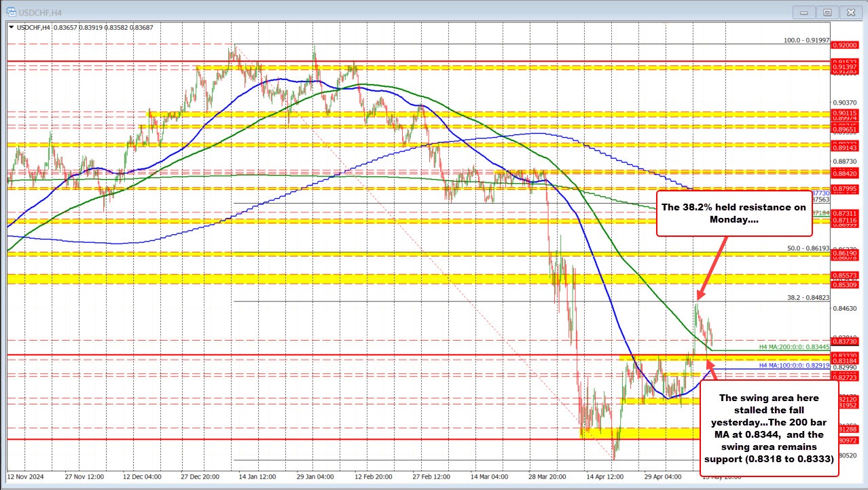The height and width of the screenshot is (490, 868).
Task: Click the 28 Mar 20:00 time axis marker
Action: pos(548,476)
